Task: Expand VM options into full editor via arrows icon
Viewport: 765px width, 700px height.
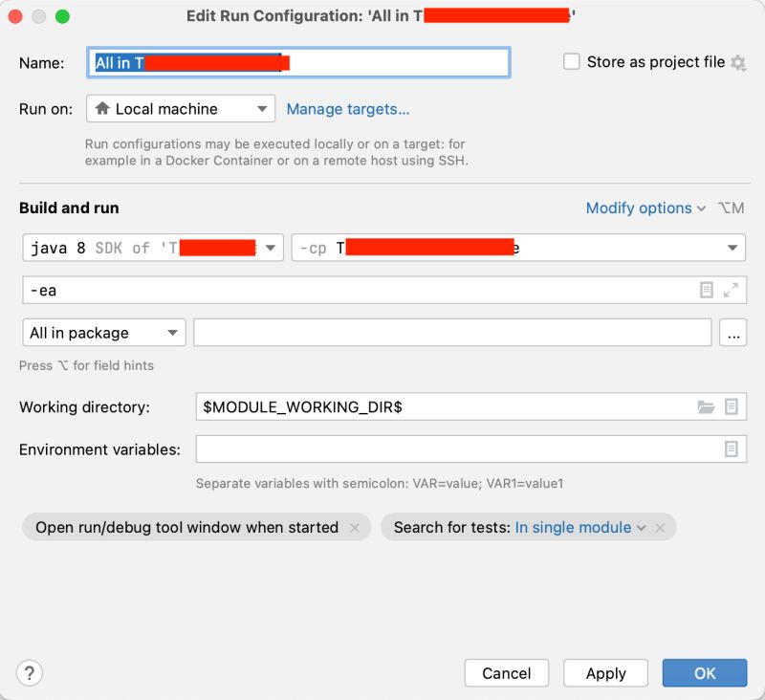Action: pos(733,288)
